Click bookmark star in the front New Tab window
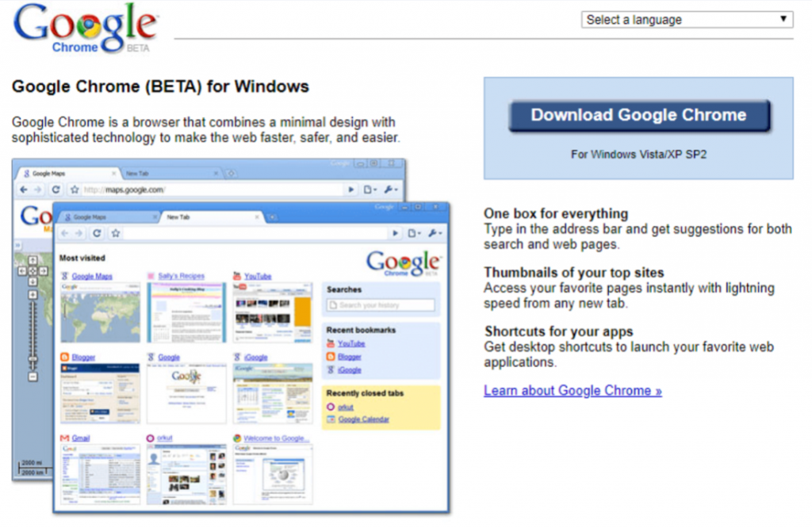This screenshot has height=528, width=812. point(116,233)
